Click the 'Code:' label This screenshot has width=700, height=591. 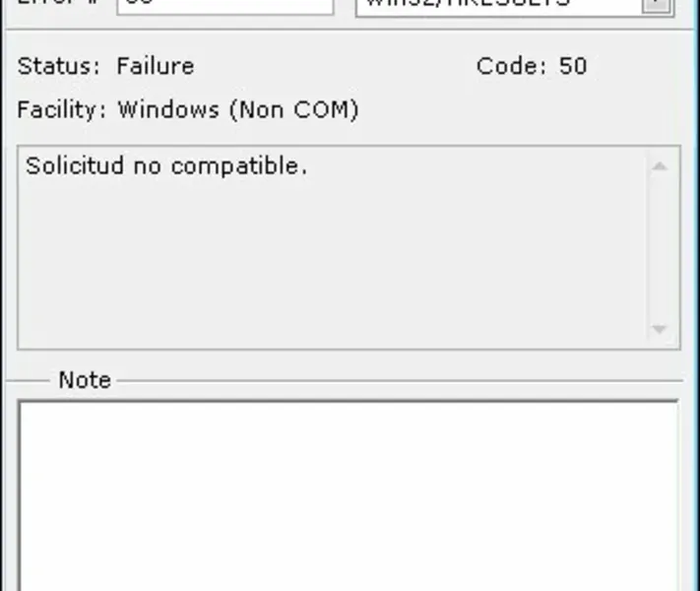(512, 67)
